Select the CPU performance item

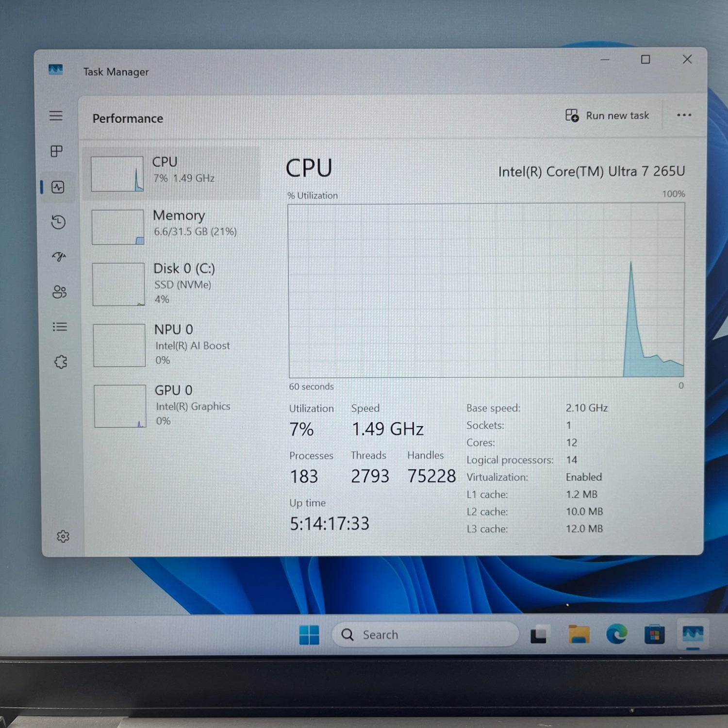click(172, 173)
